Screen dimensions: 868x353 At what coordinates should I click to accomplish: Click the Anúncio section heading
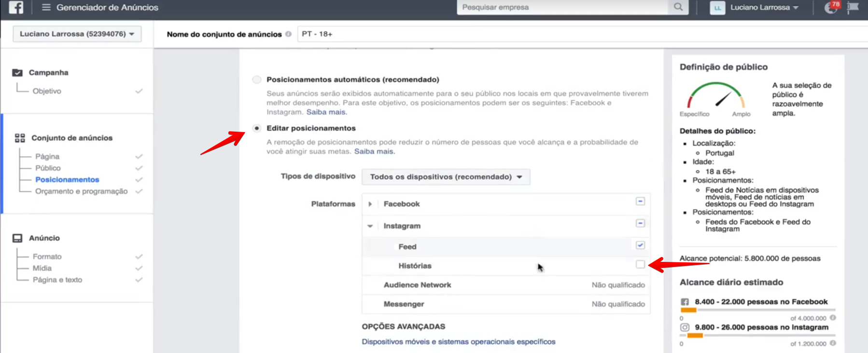(x=44, y=238)
